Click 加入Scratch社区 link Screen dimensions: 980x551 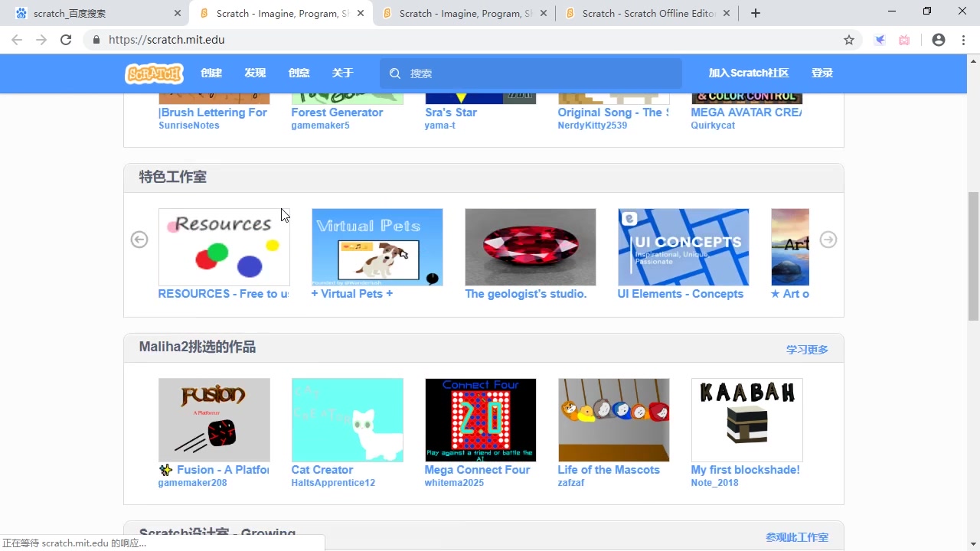click(x=748, y=73)
